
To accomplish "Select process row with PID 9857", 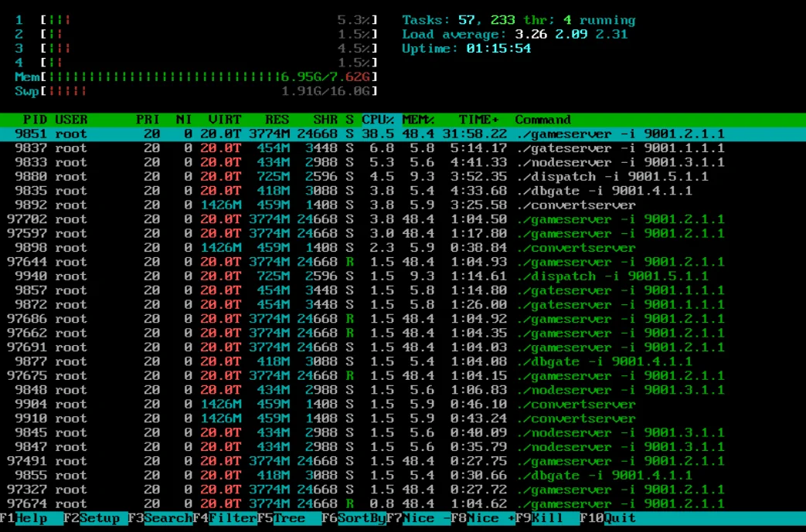I will pos(403,290).
